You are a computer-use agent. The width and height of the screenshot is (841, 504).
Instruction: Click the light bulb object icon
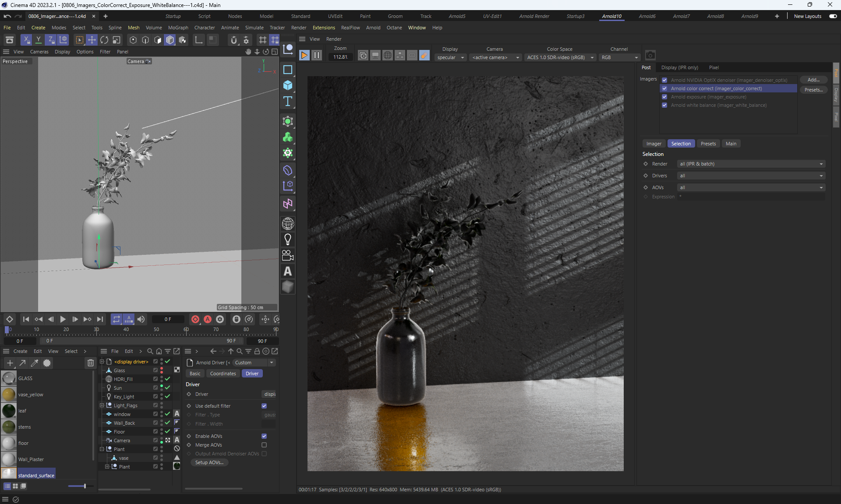288,239
